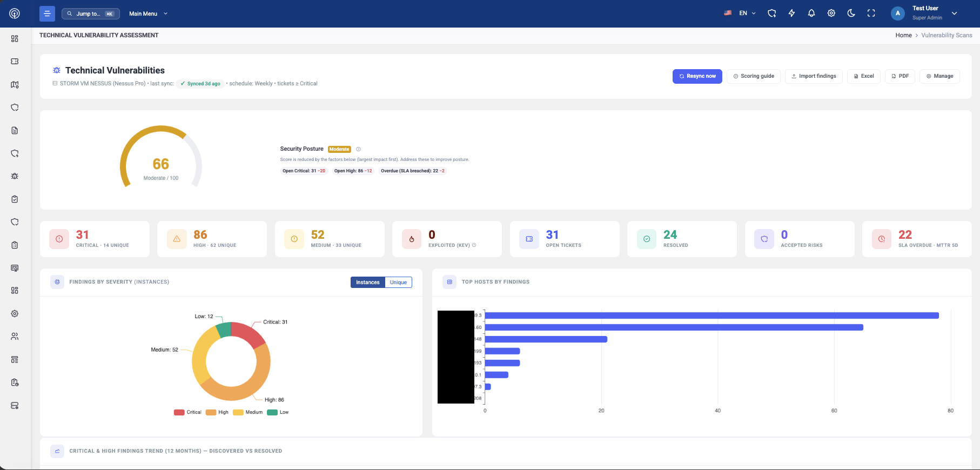The image size is (980, 470).
Task: Click the notifications bell icon
Action: coord(811,14)
